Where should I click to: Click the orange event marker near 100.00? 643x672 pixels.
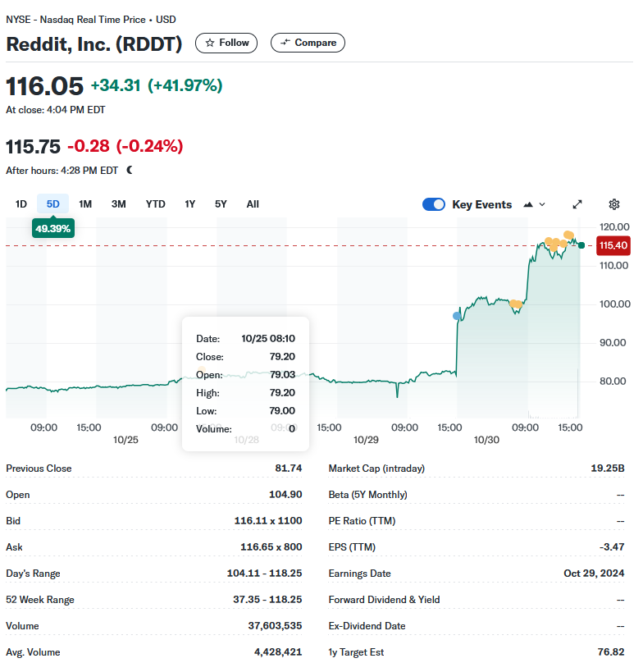coord(516,304)
